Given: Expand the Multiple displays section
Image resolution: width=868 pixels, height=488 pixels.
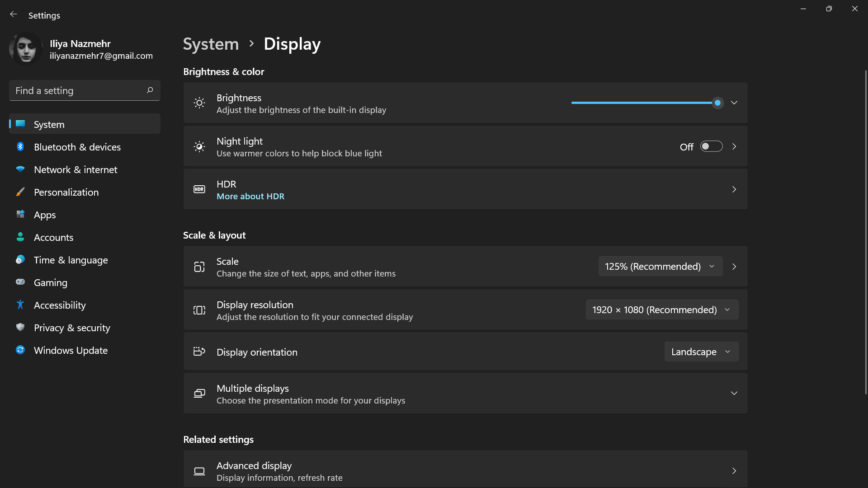Looking at the screenshot, I should tap(734, 393).
